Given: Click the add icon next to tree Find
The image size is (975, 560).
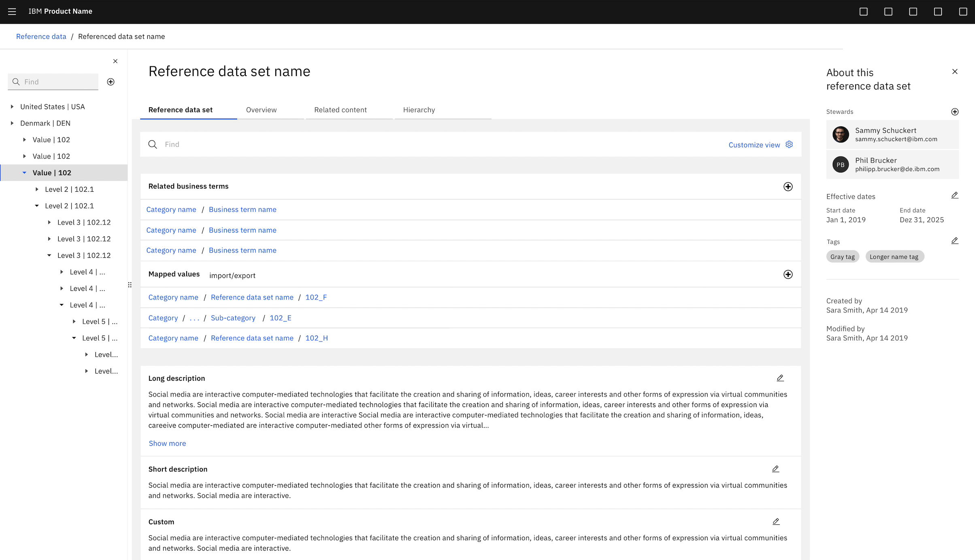Looking at the screenshot, I should click(111, 82).
